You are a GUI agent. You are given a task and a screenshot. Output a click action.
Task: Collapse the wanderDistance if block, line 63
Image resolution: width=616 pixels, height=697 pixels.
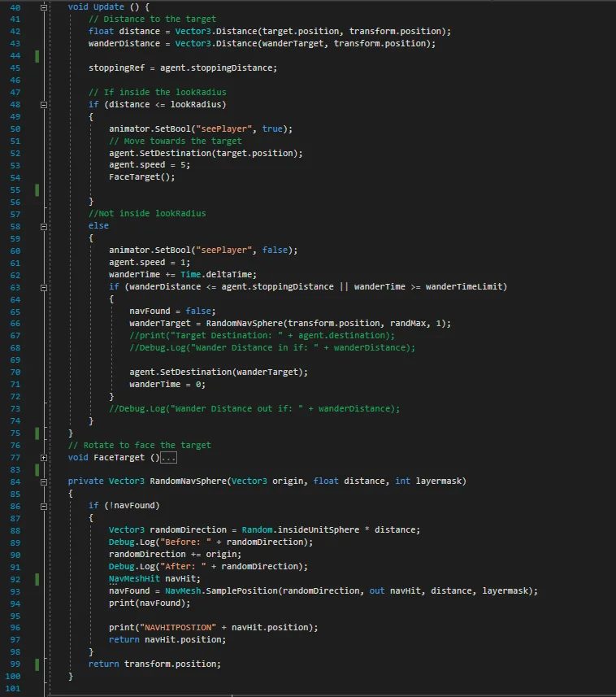(44, 288)
